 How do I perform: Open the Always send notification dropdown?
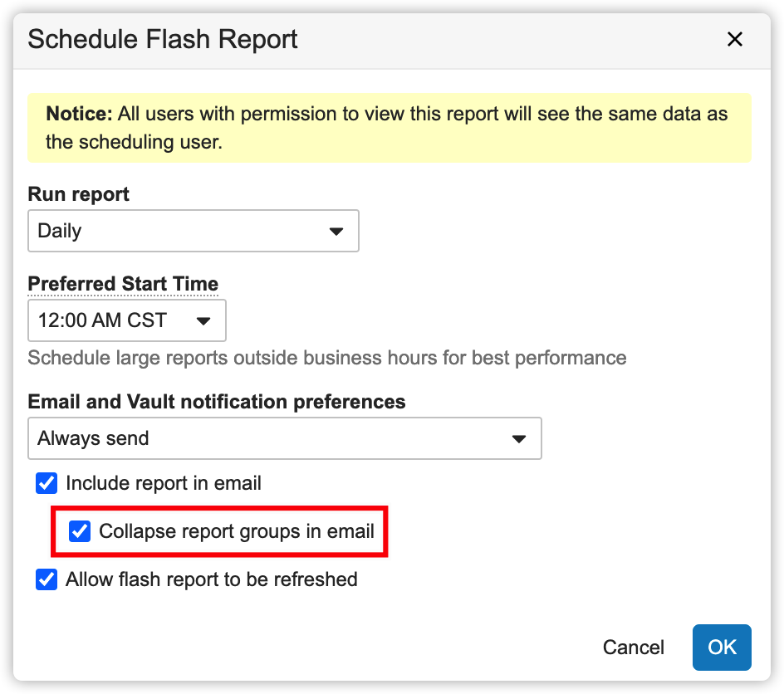click(284, 438)
